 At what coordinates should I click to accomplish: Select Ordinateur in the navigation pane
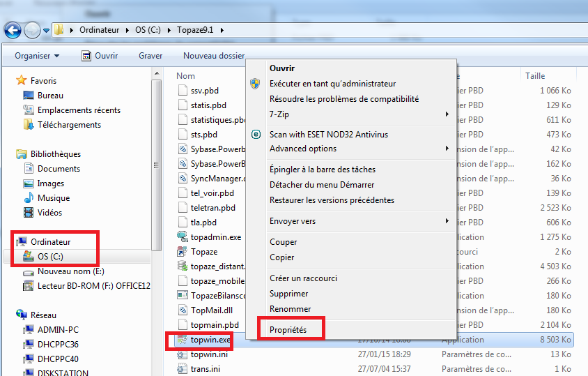click(x=50, y=241)
